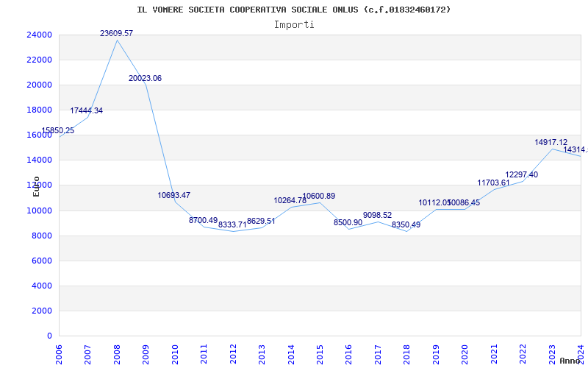Viewport: 588px width, 368px height.
Task: Click the 8350.49 data label
Action: (406, 225)
